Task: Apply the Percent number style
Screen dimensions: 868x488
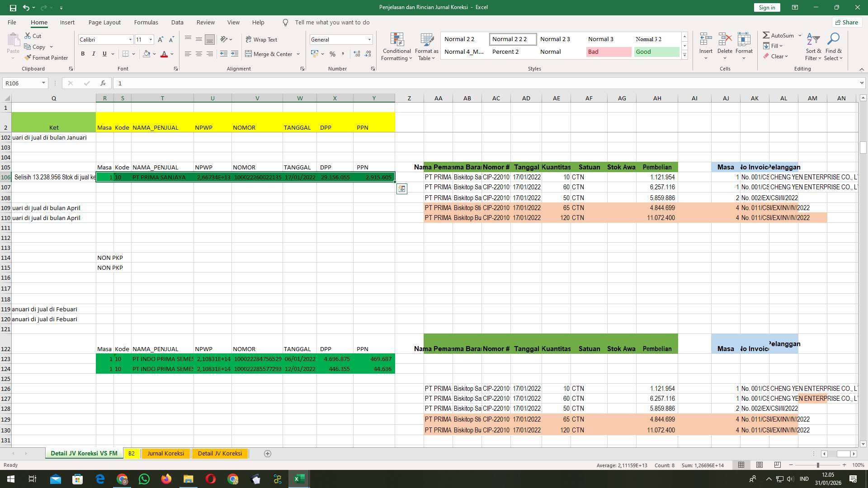Action: (333, 54)
